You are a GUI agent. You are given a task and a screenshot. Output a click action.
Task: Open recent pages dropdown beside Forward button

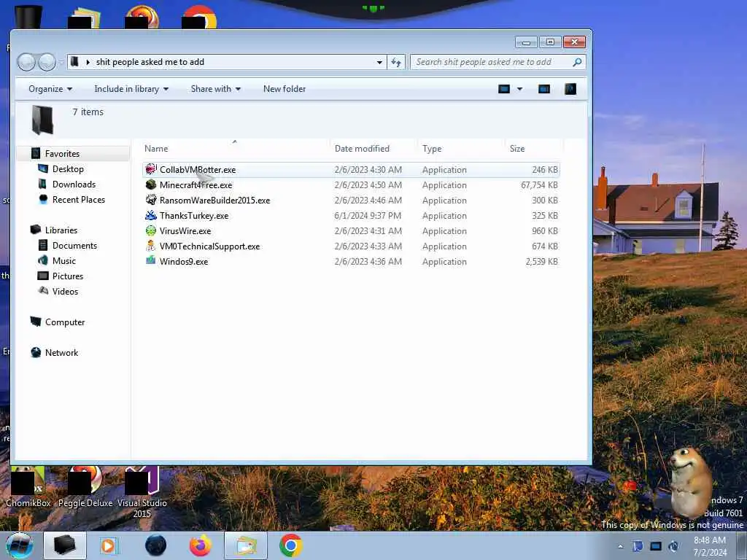click(61, 62)
